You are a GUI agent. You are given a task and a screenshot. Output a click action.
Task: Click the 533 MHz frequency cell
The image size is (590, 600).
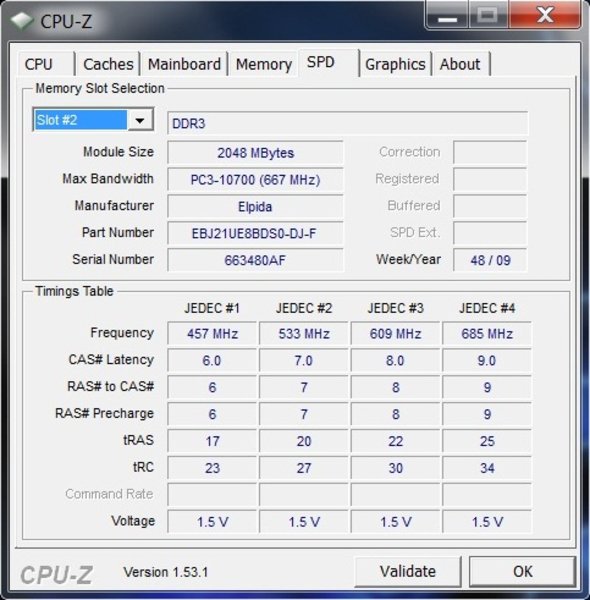click(304, 334)
